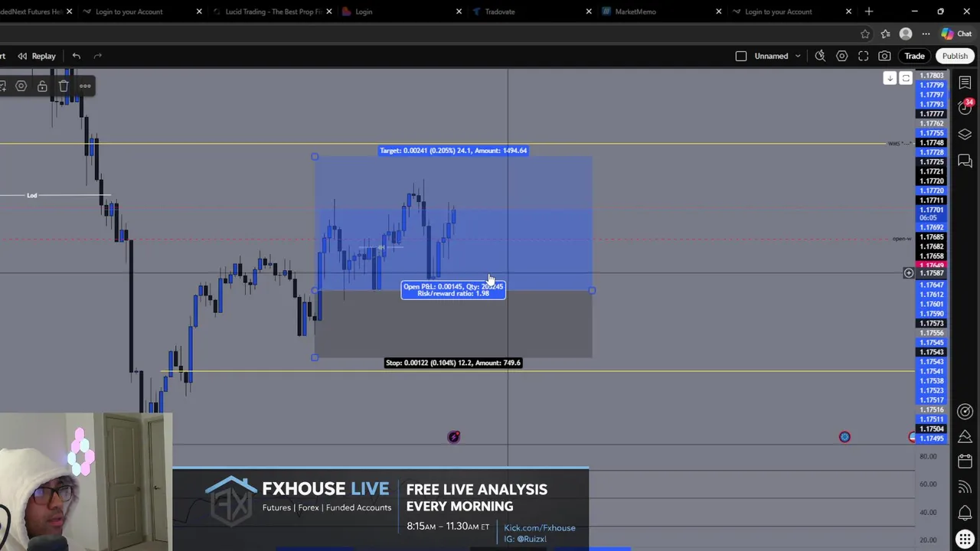
Task: Visit Kick.com/Fxhouse link in the banner
Action: pos(540,528)
